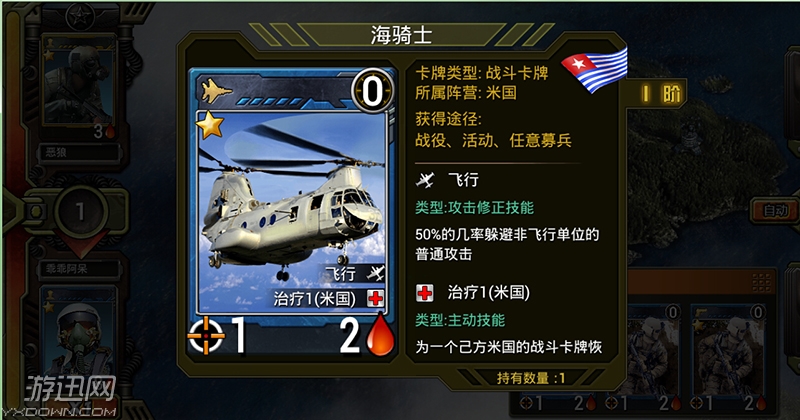Click the airplane icon beside 飞行 skill
This screenshot has height=420, width=800.
[424, 180]
